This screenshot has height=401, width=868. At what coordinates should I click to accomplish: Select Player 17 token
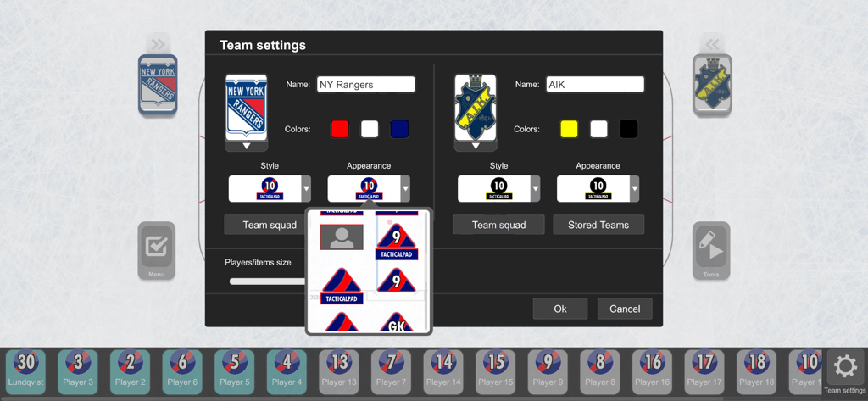tap(704, 371)
